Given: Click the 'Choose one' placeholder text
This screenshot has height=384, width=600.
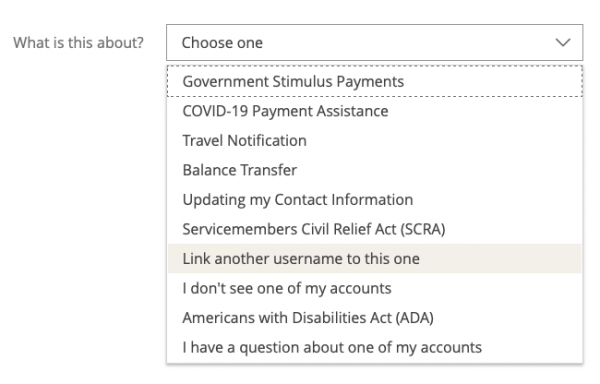Looking at the screenshot, I should click(222, 42).
